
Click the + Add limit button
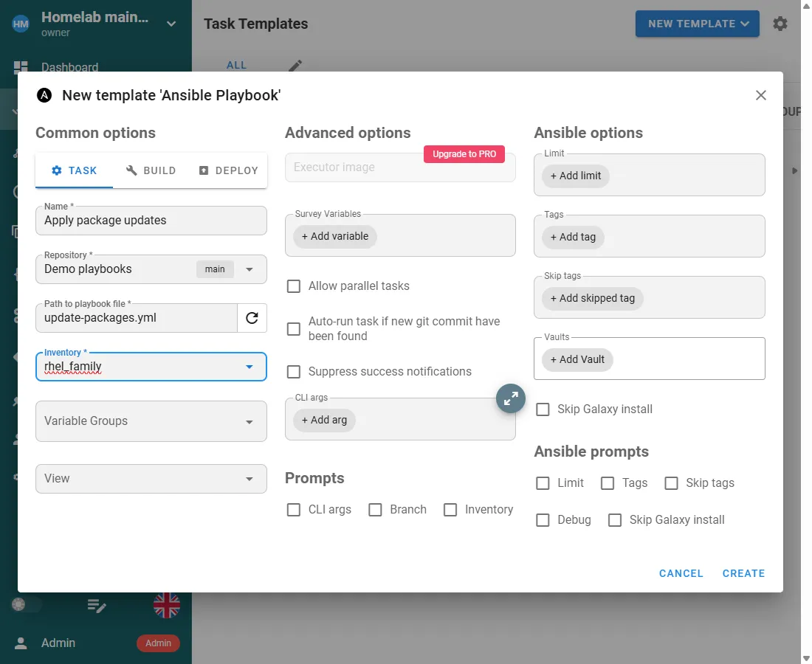pos(575,176)
